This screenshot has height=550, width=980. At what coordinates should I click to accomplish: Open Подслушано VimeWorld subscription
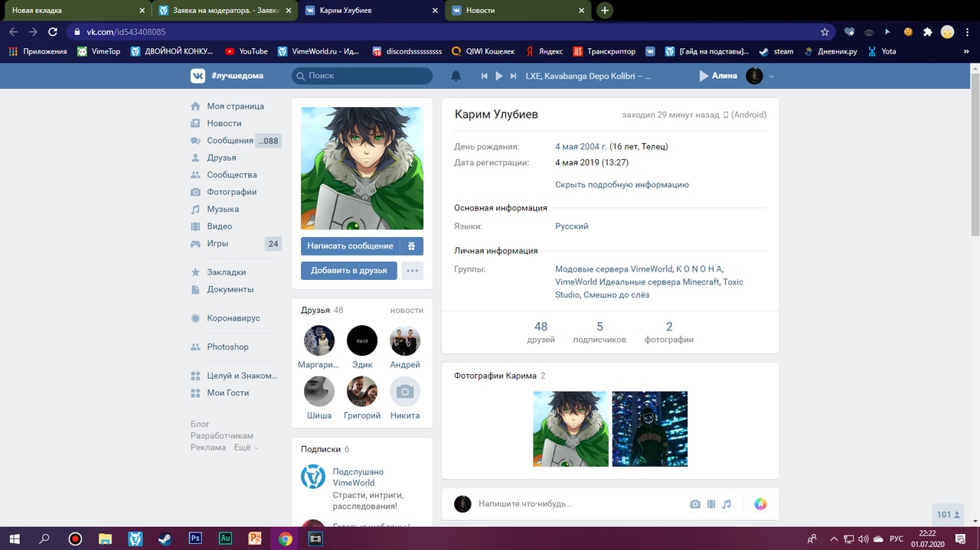point(358,477)
